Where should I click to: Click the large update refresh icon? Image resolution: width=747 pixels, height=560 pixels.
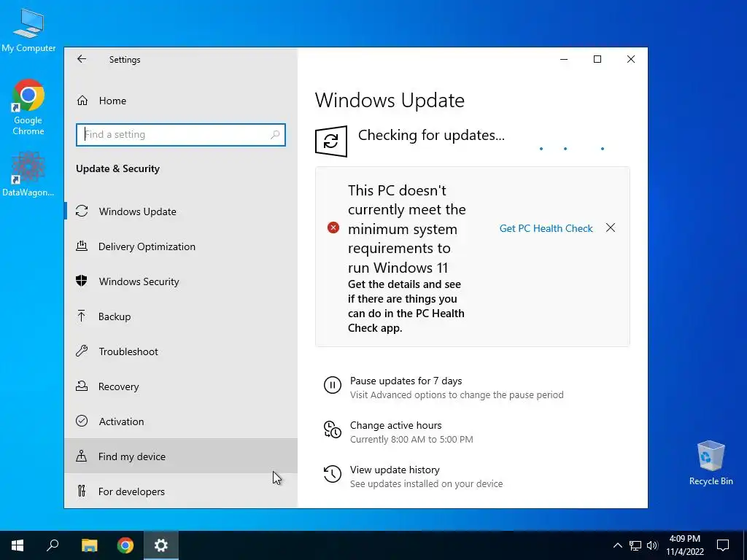(331, 141)
